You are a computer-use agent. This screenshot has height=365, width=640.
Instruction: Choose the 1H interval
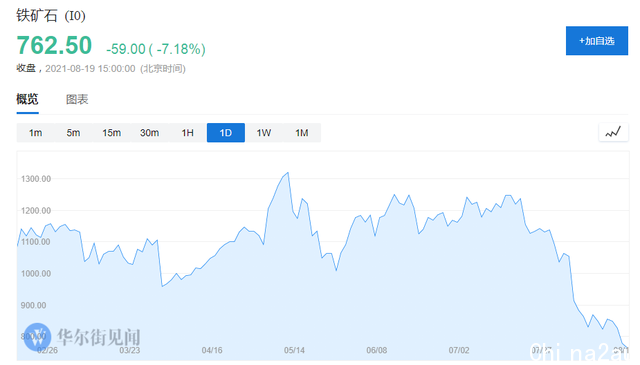(x=187, y=133)
